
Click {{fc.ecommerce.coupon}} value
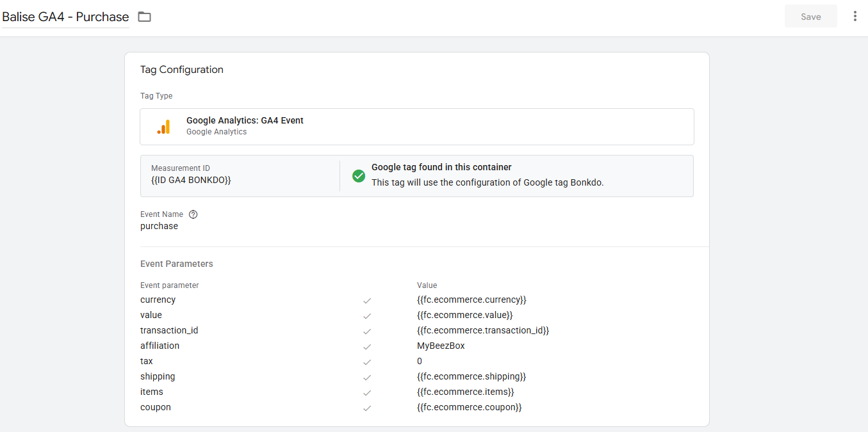(x=470, y=407)
